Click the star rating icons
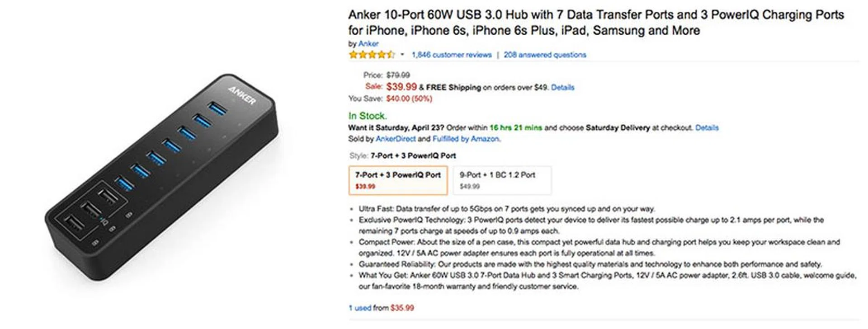 click(x=371, y=55)
